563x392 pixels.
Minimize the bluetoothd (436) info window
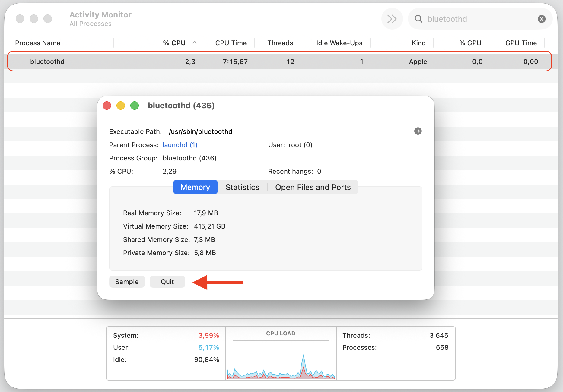[121, 106]
